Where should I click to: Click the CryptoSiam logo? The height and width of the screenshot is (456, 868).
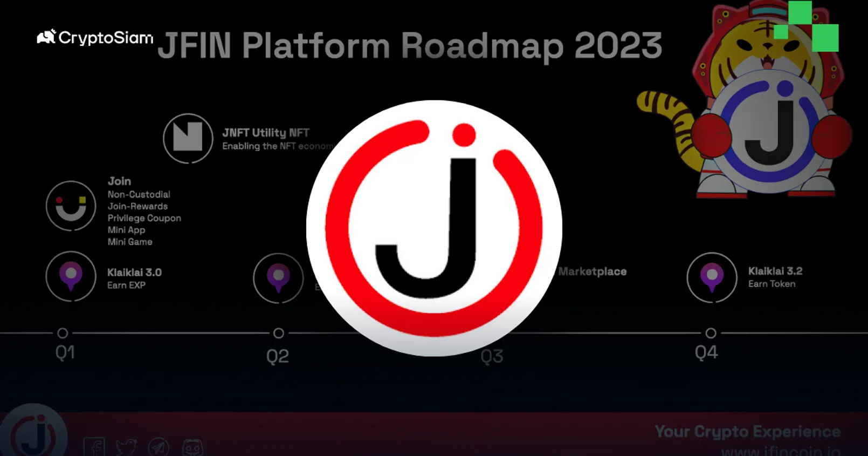(x=95, y=37)
